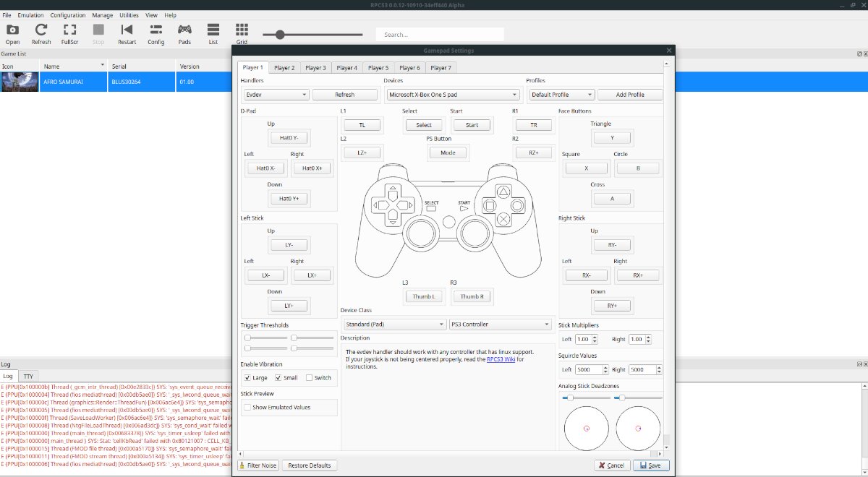Image resolution: width=868 pixels, height=477 pixels.
Task: Switch to the Player 3 tab
Action: [x=315, y=66]
